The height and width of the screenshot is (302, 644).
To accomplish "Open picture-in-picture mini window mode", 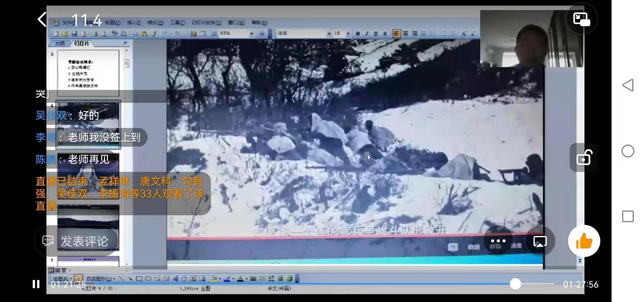I will (x=582, y=19).
